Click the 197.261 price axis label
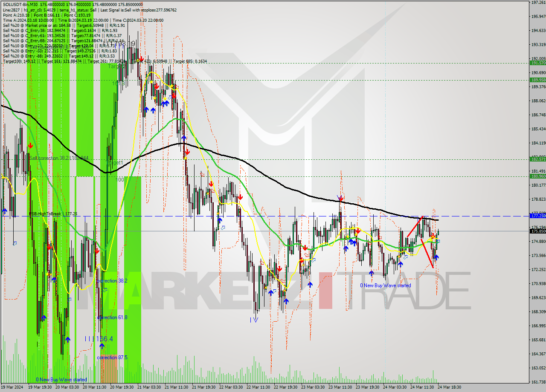The width and height of the screenshot is (546, 392). click(539, 3)
